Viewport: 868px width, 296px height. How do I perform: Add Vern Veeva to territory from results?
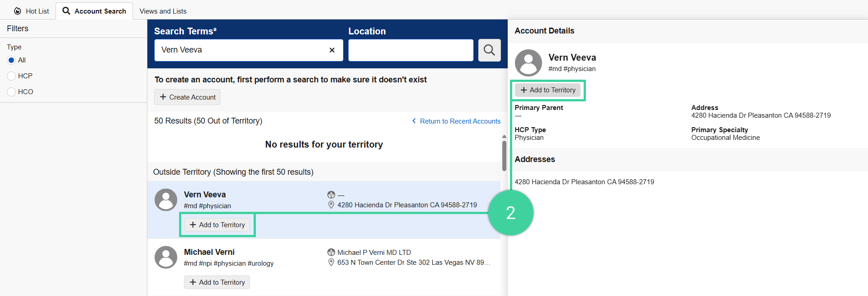pyautogui.click(x=217, y=225)
